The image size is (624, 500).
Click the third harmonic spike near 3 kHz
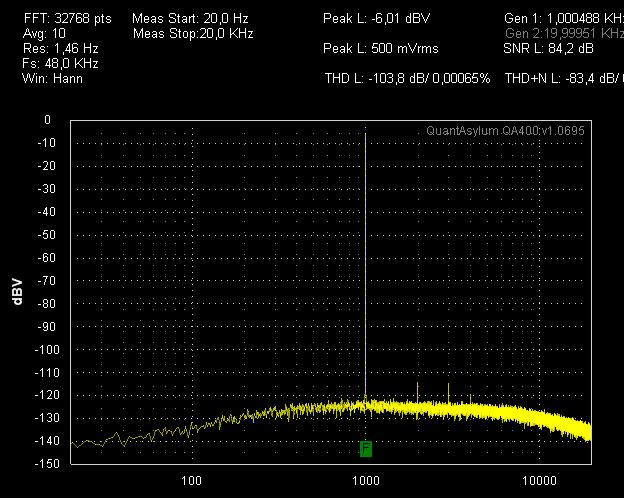point(448,394)
